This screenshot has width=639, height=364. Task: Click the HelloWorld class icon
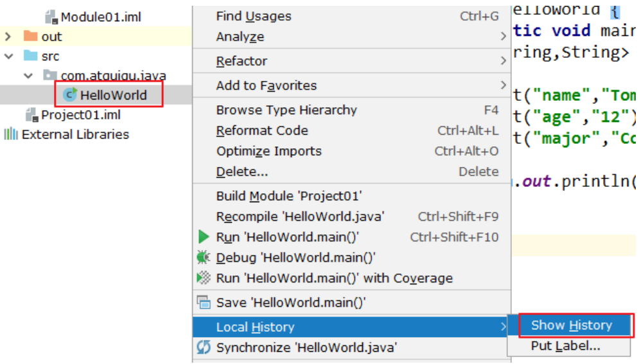click(x=70, y=94)
